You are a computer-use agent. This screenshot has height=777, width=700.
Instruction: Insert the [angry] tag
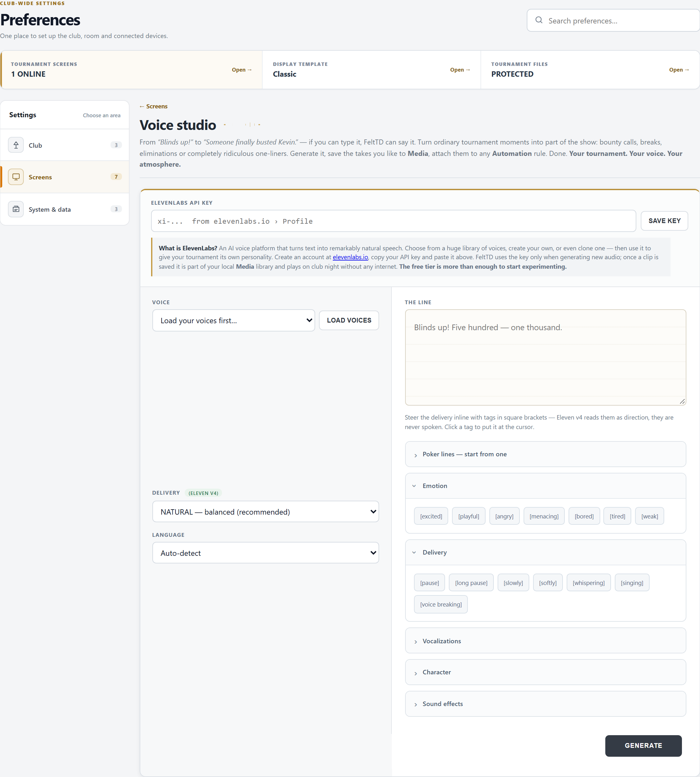tap(504, 516)
